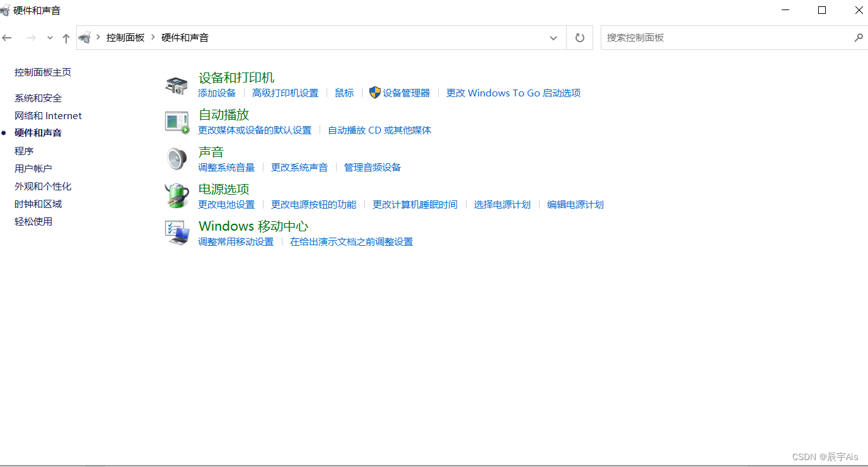This screenshot has width=868, height=467.
Task: Go forward with the right arrow
Action: tap(31, 38)
